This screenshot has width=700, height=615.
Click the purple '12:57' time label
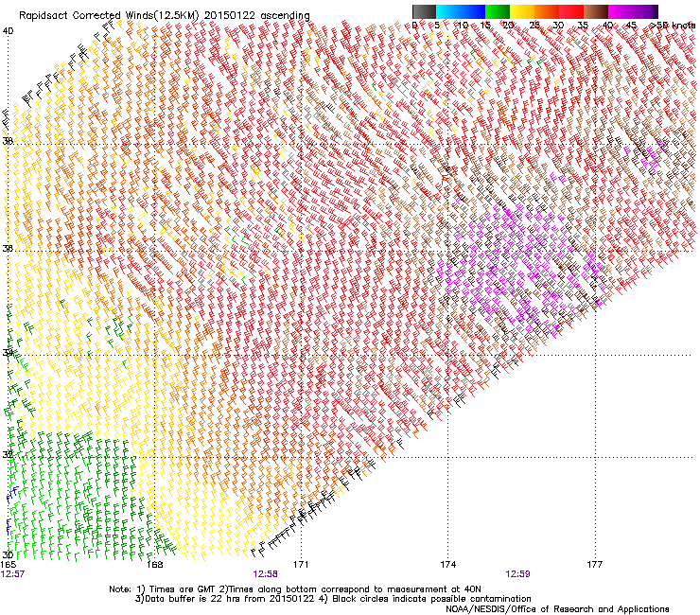coord(12,574)
